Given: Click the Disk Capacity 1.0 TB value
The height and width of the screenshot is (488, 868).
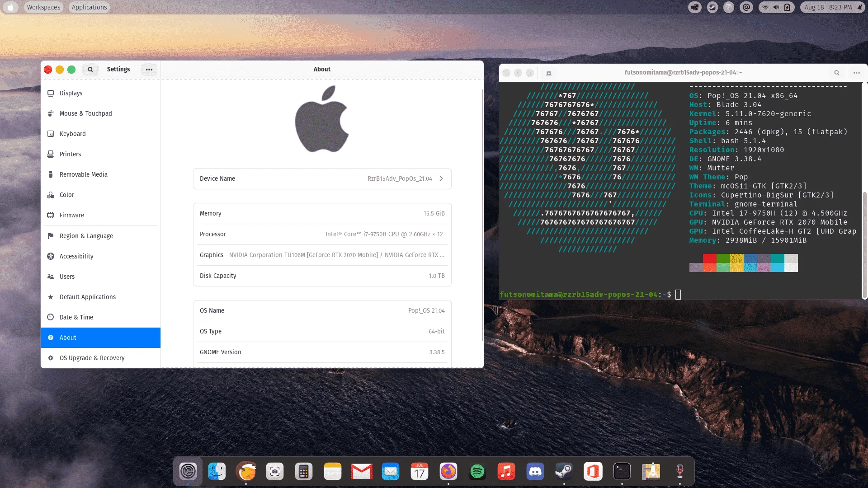Looking at the screenshot, I should (437, 276).
